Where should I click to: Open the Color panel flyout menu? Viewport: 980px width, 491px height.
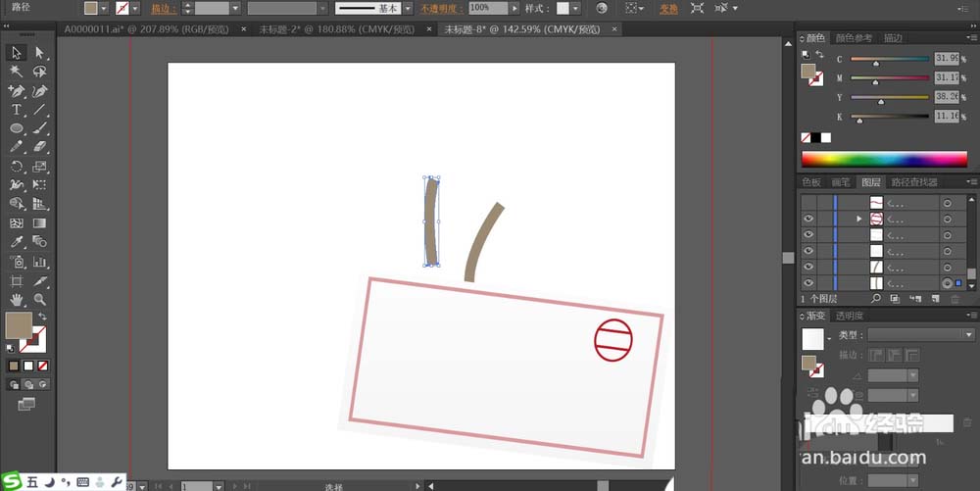click(972, 39)
